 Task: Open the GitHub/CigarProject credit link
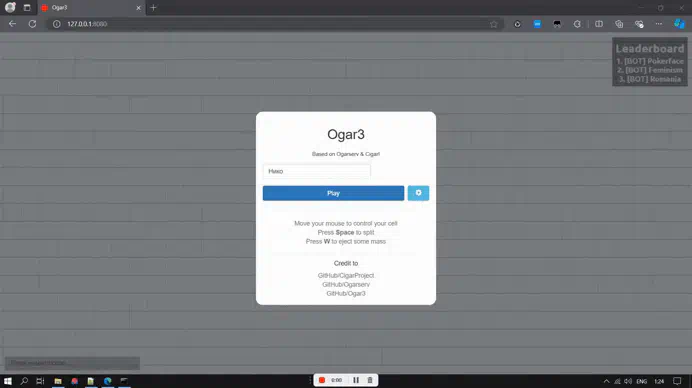pyautogui.click(x=346, y=275)
